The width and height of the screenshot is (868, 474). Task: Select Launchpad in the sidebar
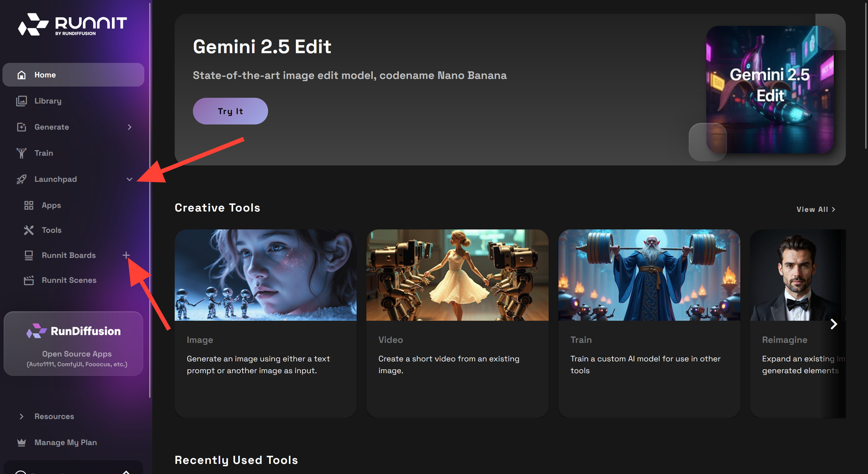[x=73, y=179]
